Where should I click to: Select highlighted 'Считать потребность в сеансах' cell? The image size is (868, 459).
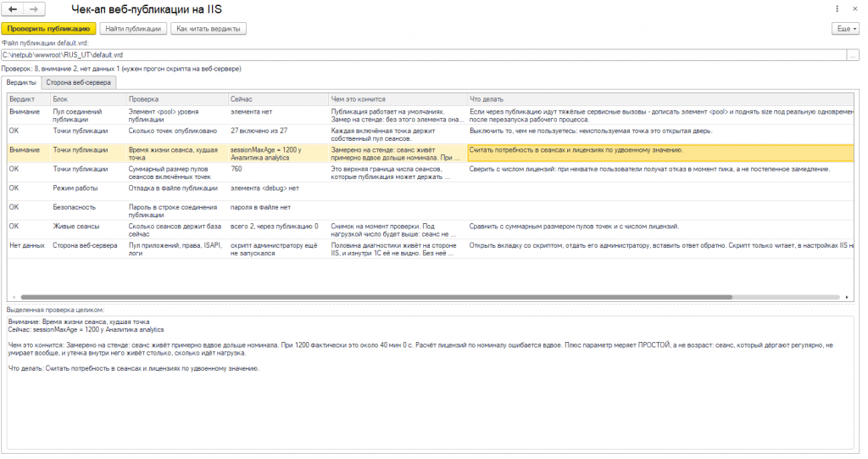click(x=660, y=154)
